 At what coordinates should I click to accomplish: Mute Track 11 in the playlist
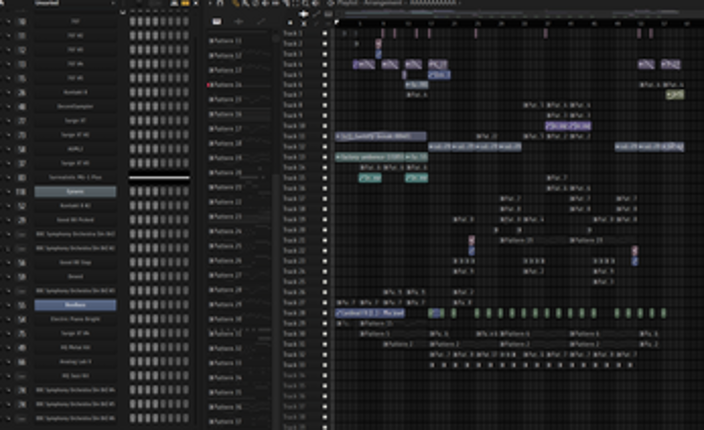(325, 136)
